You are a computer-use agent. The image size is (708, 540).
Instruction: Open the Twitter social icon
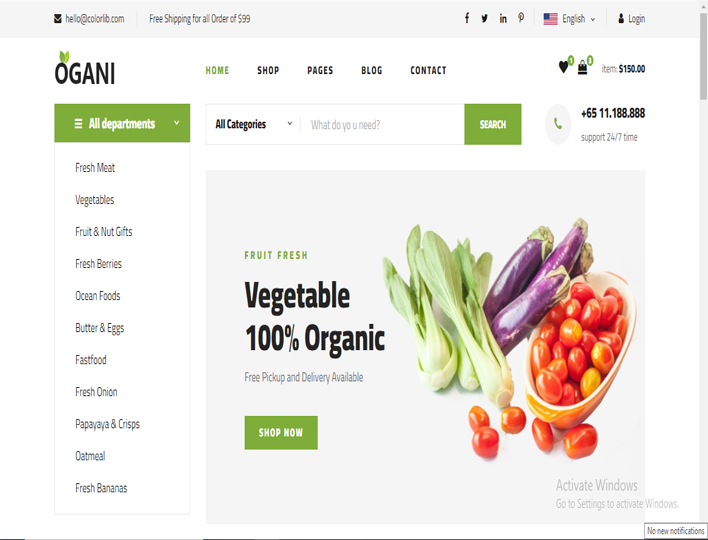484,19
